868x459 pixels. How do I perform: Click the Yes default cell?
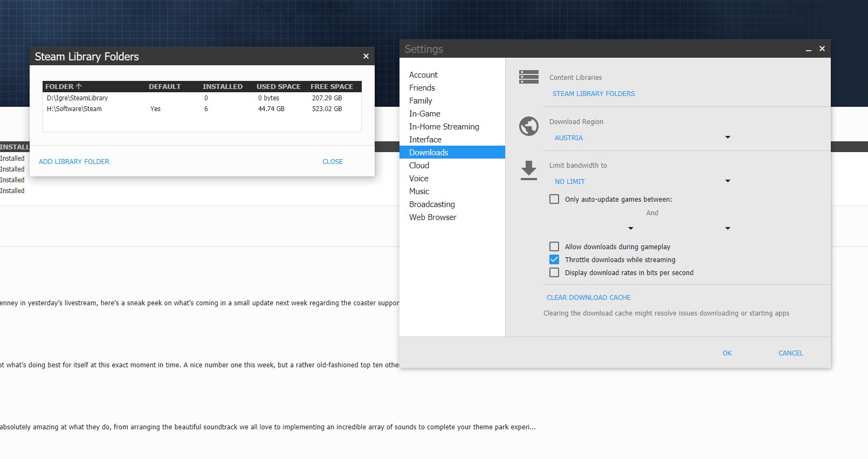coord(155,109)
